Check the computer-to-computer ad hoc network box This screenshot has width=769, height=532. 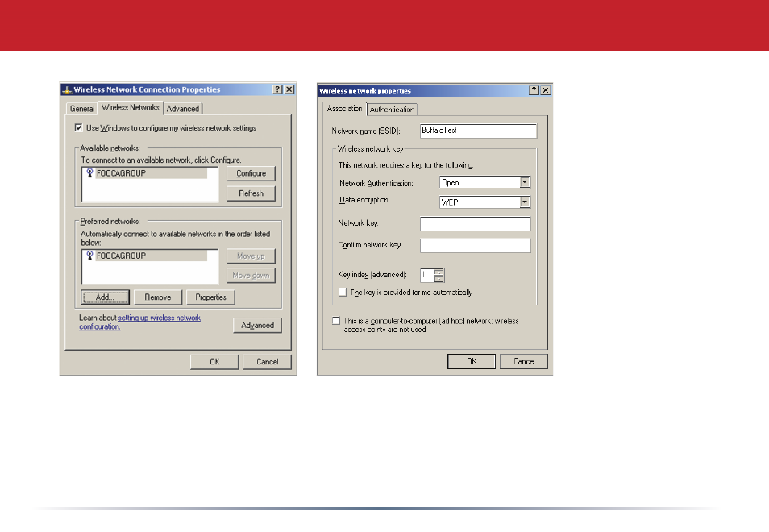[x=336, y=321]
